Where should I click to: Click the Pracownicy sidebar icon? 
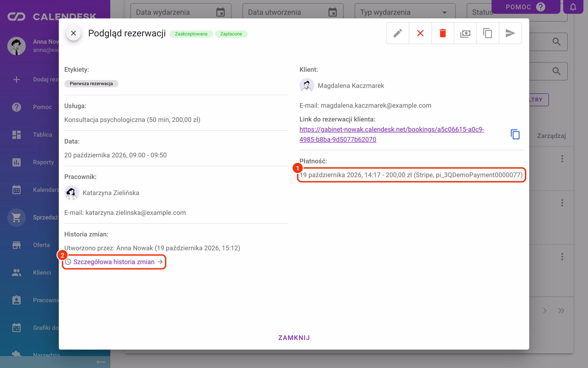click(17, 300)
